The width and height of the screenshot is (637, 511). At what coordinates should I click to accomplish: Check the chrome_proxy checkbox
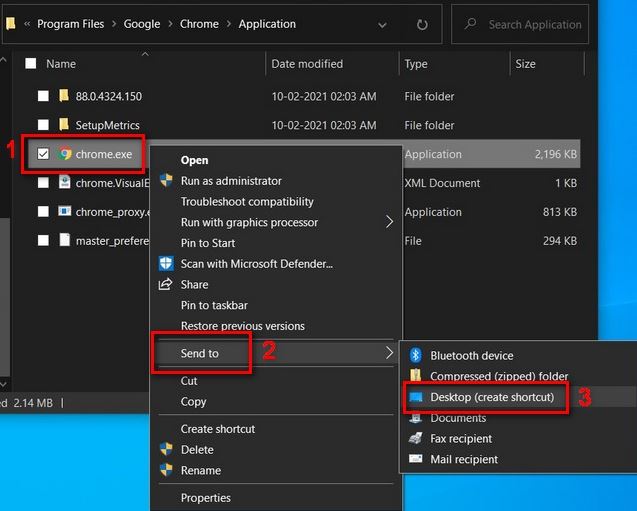point(43,212)
